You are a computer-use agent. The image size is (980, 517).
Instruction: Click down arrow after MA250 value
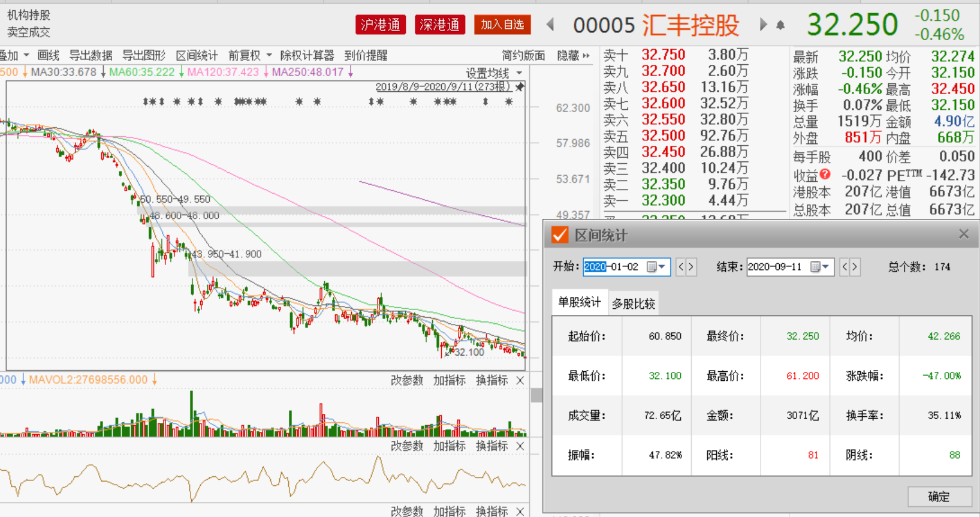[x=351, y=73]
